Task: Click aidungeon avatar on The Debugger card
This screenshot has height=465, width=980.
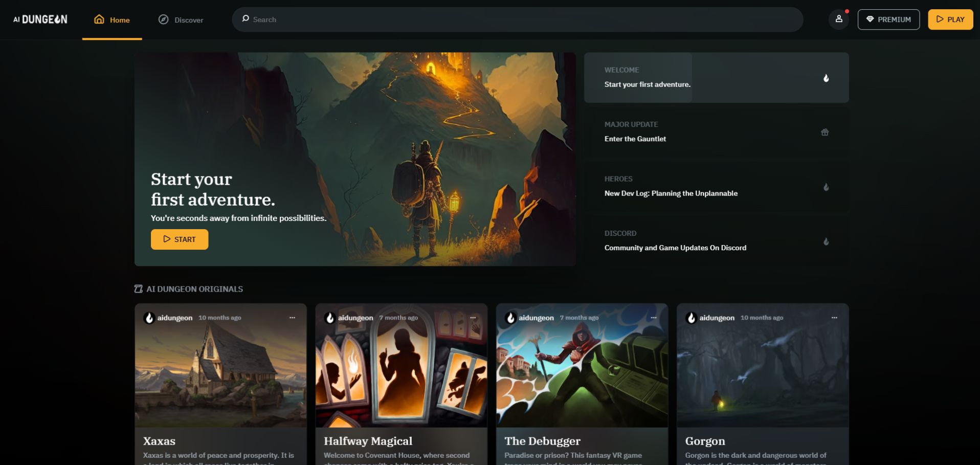Action: point(510,318)
